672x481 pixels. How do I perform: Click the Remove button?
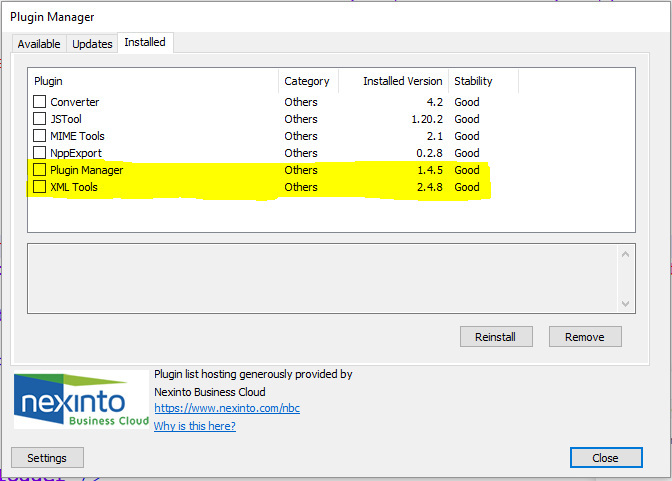point(585,337)
